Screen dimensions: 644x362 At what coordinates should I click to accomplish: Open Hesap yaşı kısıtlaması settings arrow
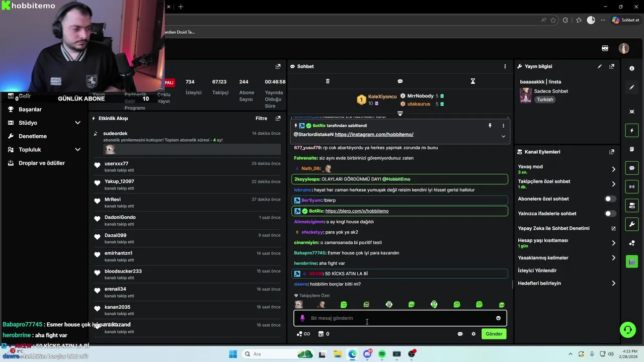613,243
